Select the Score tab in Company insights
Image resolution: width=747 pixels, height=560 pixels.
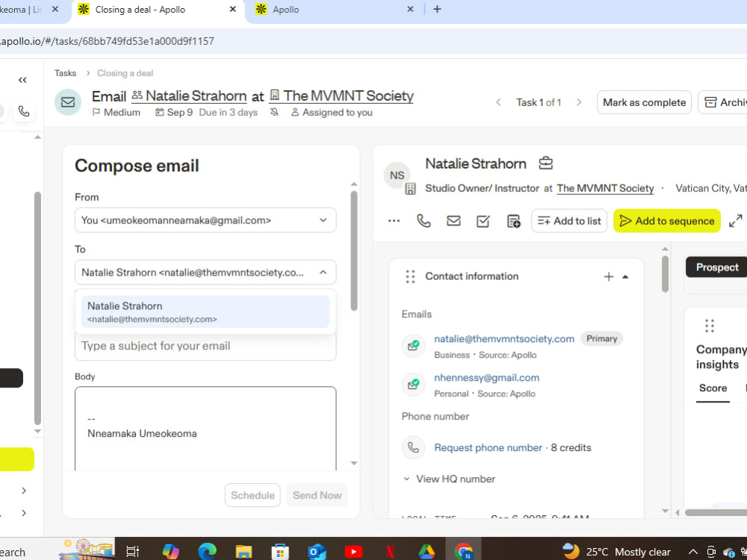click(713, 388)
